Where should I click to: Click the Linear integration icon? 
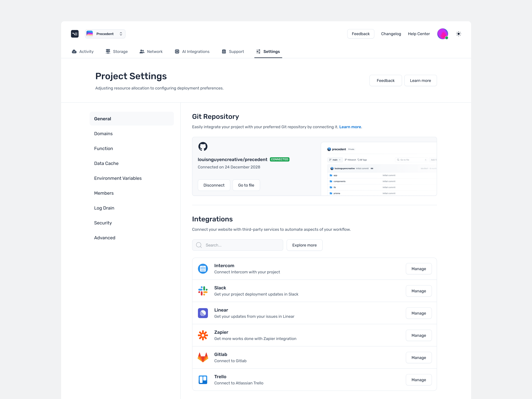click(203, 313)
